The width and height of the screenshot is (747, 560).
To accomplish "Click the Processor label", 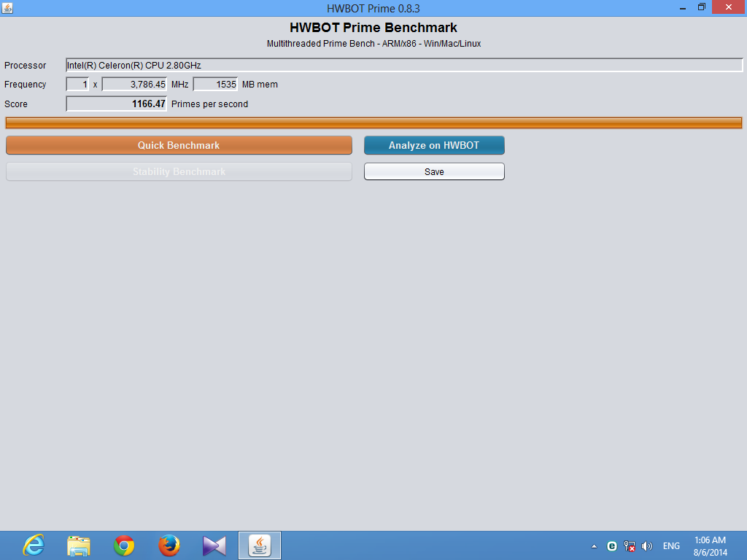I will tap(26, 65).
